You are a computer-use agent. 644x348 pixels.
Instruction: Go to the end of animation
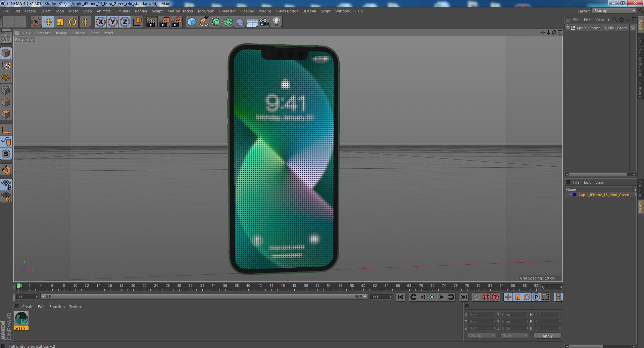[x=463, y=297]
